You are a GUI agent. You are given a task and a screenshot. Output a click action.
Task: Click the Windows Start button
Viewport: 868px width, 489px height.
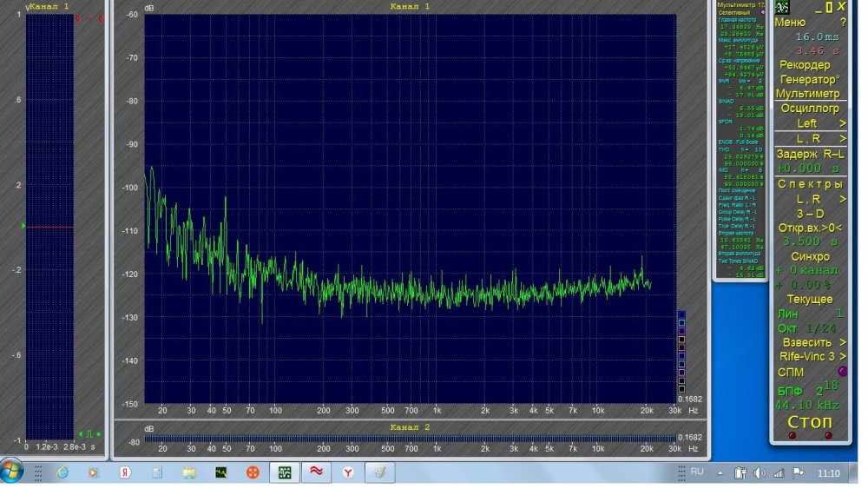(12, 472)
